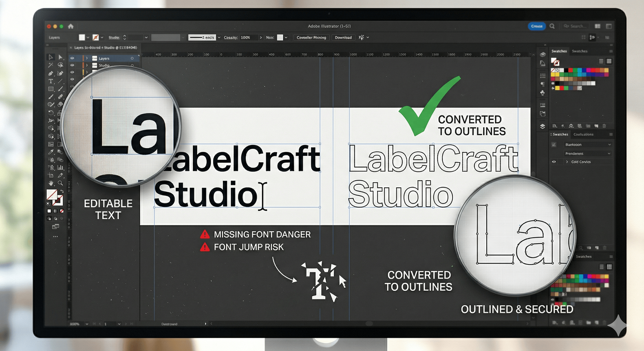Set fill mode to Gradient in toolbar
Image resolution: width=644 pixels, height=351 pixels.
tap(56, 211)
